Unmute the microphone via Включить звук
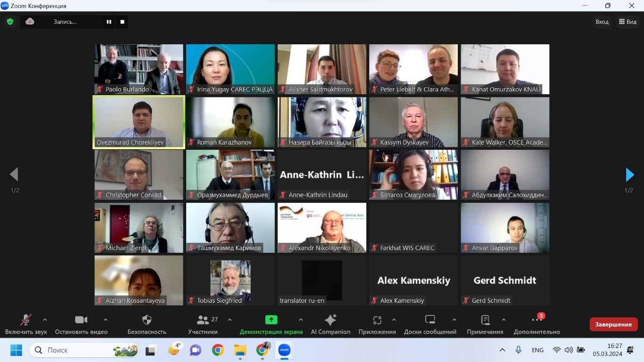Viewport: 644px width, 362px height. 26,324
